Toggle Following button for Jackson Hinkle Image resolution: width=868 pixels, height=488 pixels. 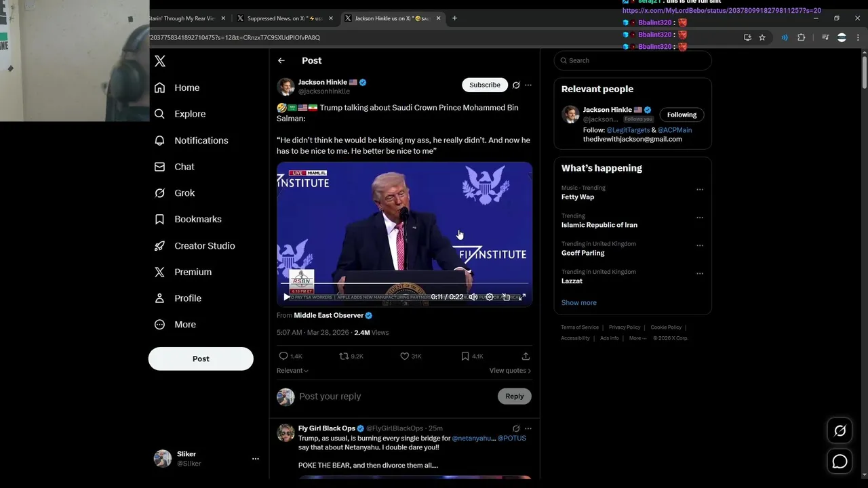click(x=682, y=115)
